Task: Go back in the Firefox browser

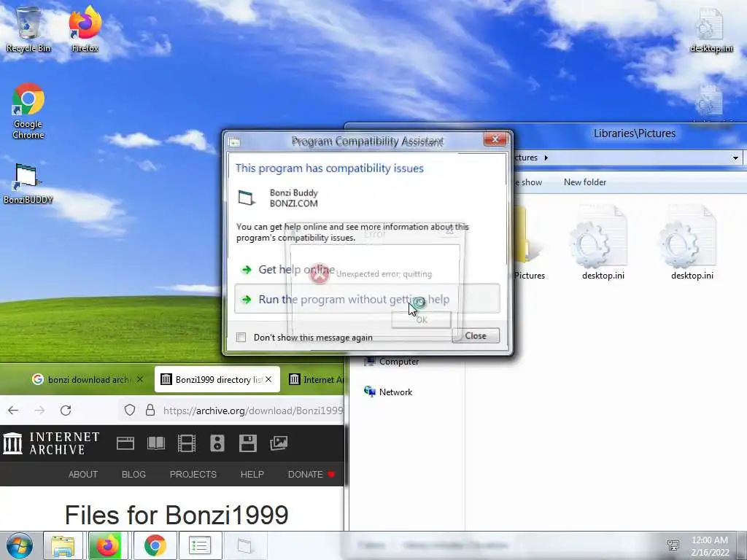Action: click(x=13, y=410)
